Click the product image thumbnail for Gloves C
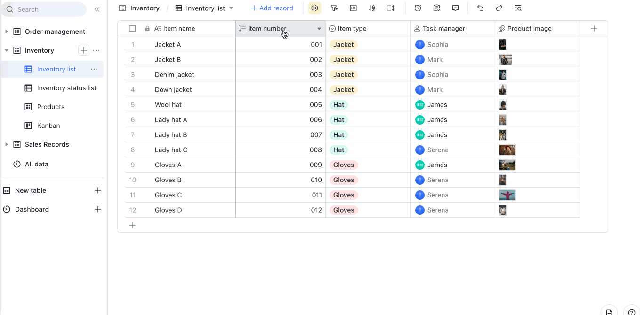This screenshot has height=315, width=644. point(507,195)
